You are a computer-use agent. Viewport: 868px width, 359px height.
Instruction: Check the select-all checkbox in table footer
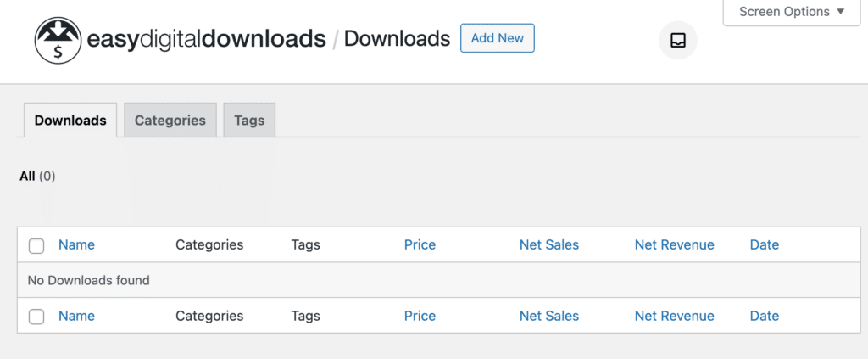[36, 317]
